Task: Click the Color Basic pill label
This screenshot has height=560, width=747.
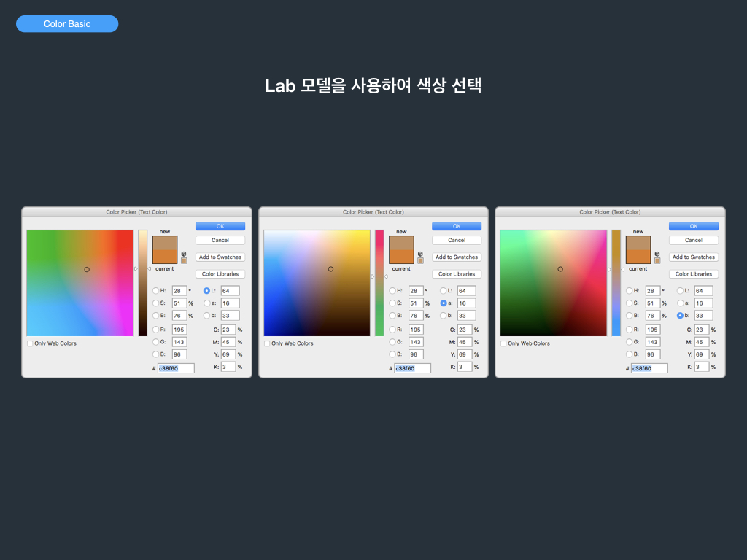Action: [67, 24]
